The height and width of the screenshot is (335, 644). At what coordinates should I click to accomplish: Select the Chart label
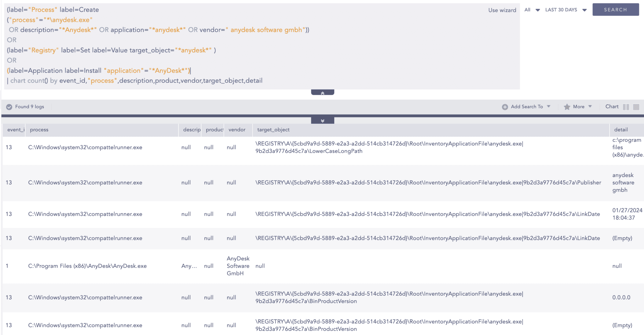(612, 106)
